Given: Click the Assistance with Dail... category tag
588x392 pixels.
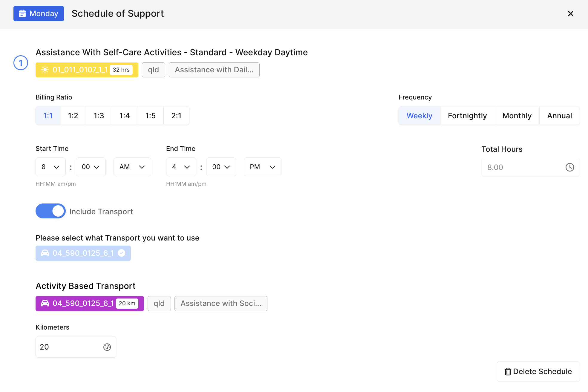Looking at the screenshot, I should tap(214, 70).
